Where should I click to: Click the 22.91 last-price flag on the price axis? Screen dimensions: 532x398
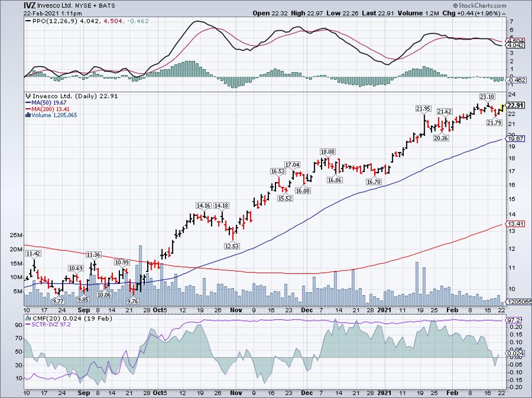click(515, 105)
